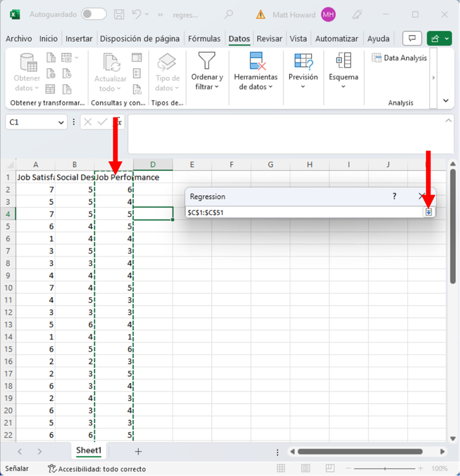
Task: Expand the green Share button dropdown
Action: (x=447, y=39)
